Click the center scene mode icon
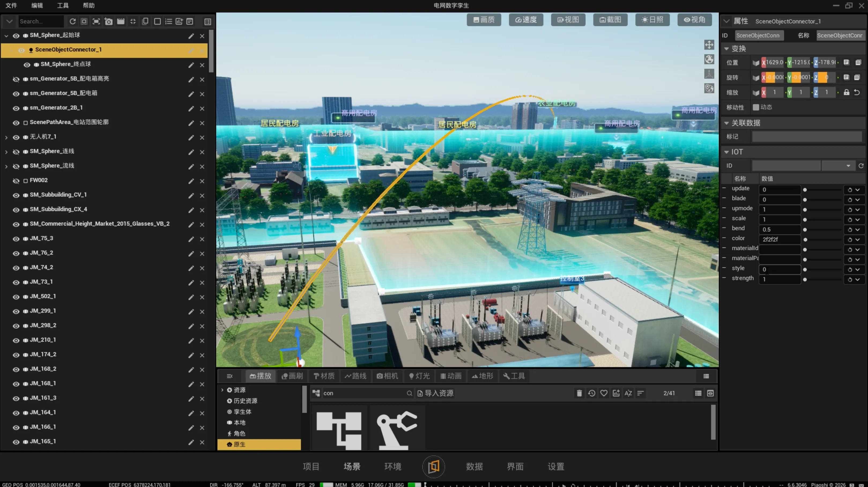The width and height of the screenshot is (868, 487). 433,466
